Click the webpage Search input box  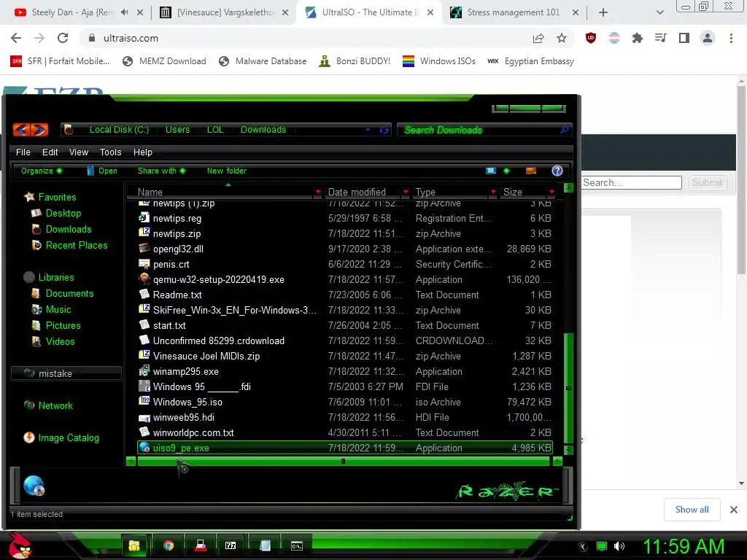(x=631, y=183)
